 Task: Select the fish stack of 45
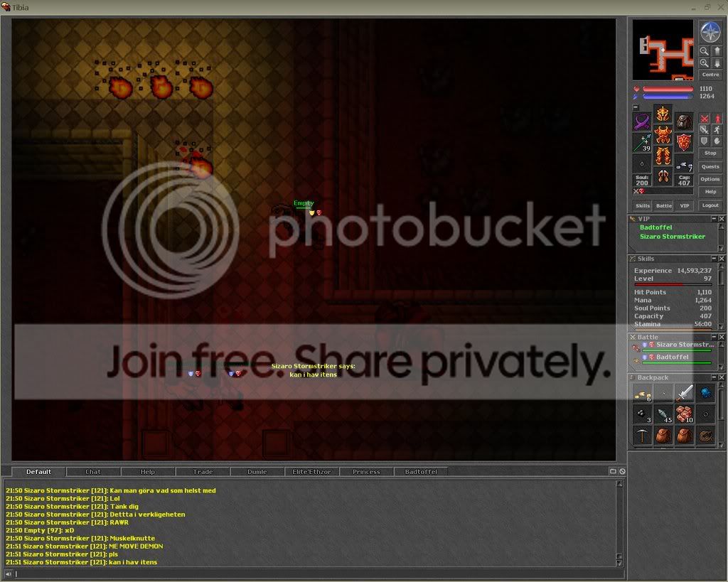(663, 414)
